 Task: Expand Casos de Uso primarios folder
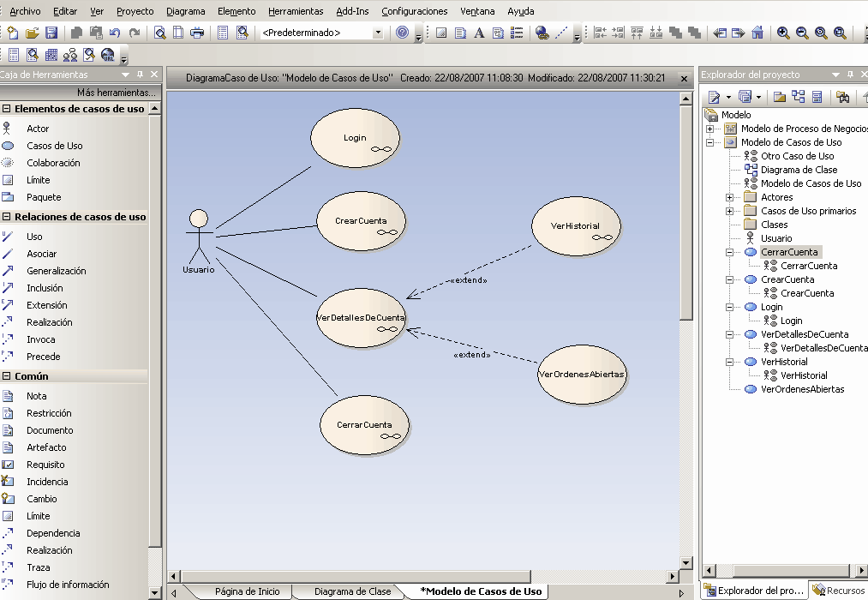(729, 211)
